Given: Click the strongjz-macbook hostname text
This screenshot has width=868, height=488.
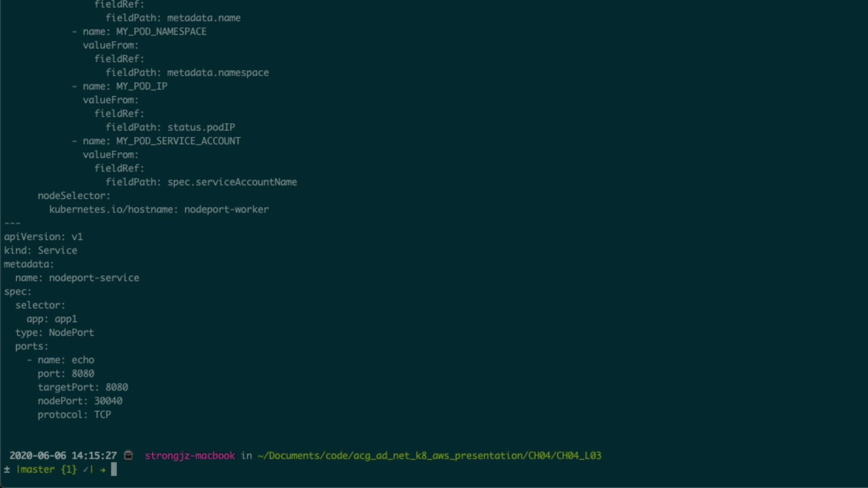Looking at the screenshot, I should click(x=190, y=455).
